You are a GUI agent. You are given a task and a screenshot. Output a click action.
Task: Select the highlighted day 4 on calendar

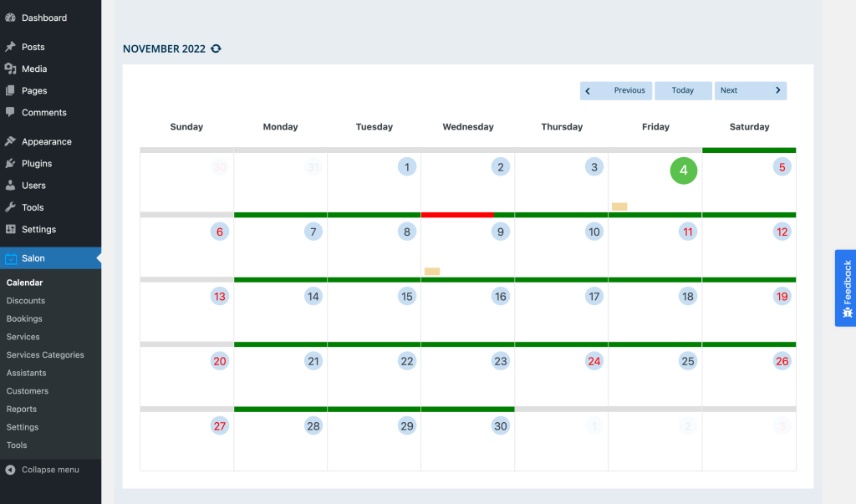pyautogui.click(x=683, y=171)
